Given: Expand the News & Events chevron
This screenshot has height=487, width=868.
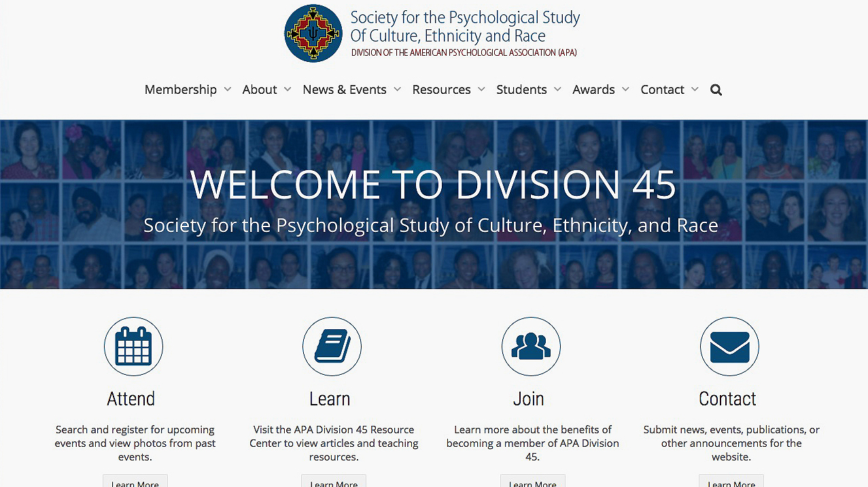Looking at the screenshot, I should point(397,90).
